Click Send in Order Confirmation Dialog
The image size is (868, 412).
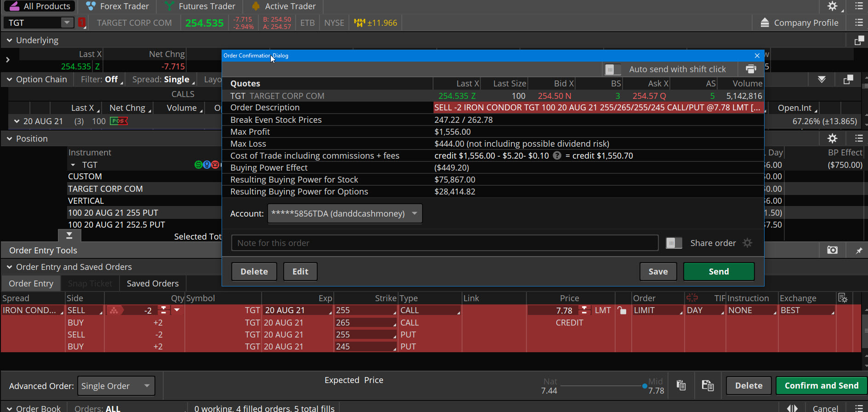point(719,271)
